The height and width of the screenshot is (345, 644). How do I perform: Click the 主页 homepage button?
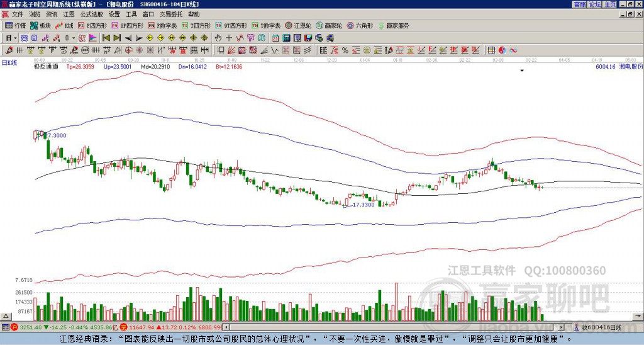point(610,4)
